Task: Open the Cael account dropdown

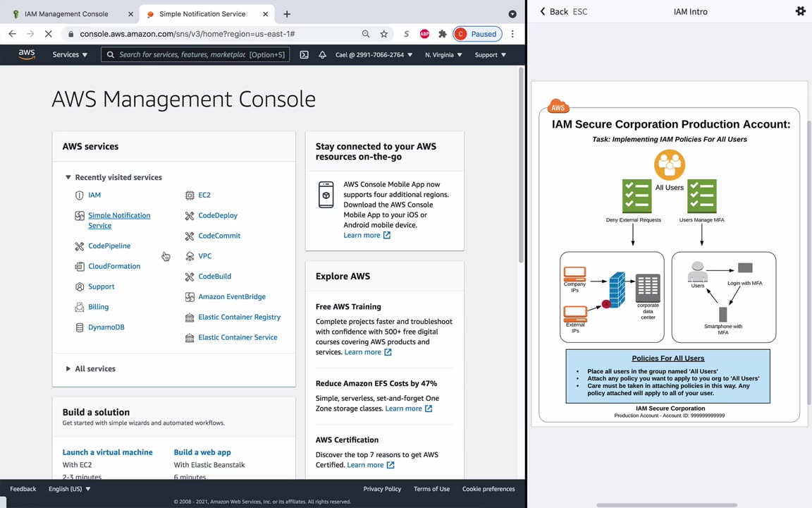Action: pos(374,54)
